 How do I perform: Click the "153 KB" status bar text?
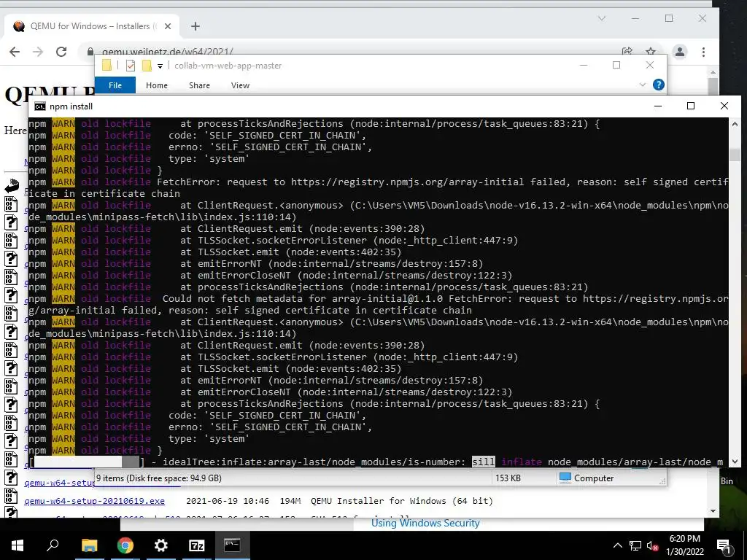tap(508, 478)
